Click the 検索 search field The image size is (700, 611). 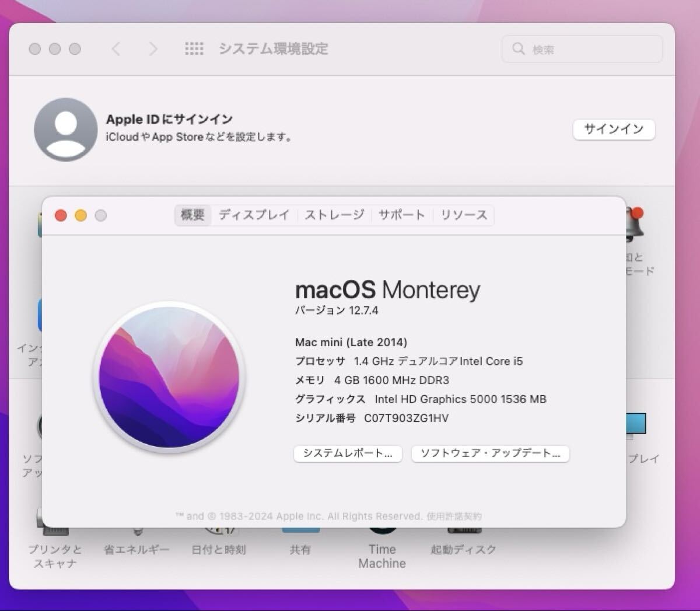582,49
